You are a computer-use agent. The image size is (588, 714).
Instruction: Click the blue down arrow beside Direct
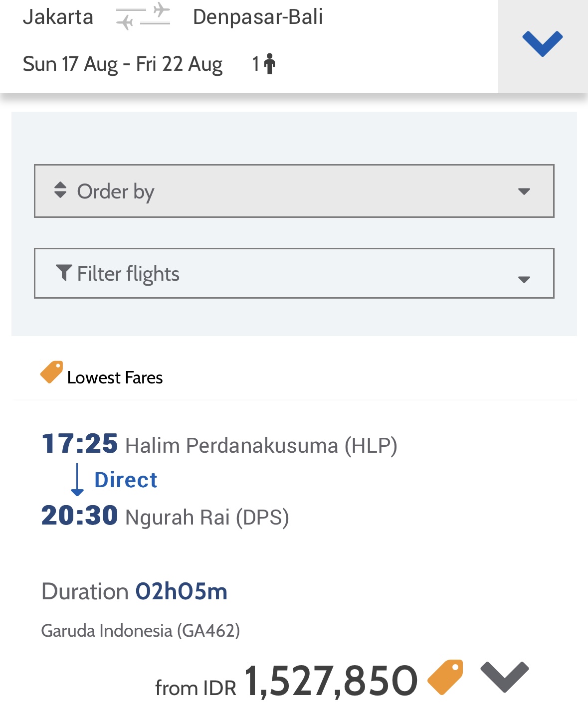click(x=77, y=480)
